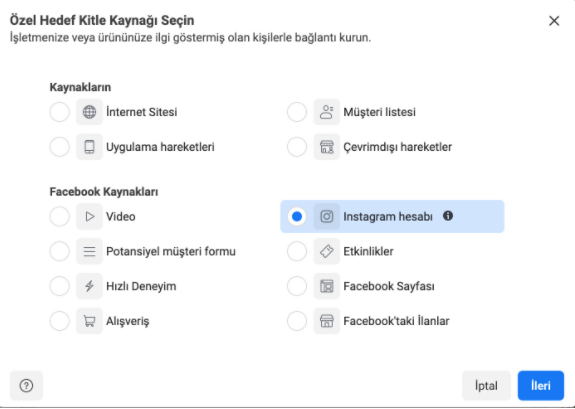The image size is (575, 409).
Task: Click the Instagram camera icon
Action: coord(327,216)
